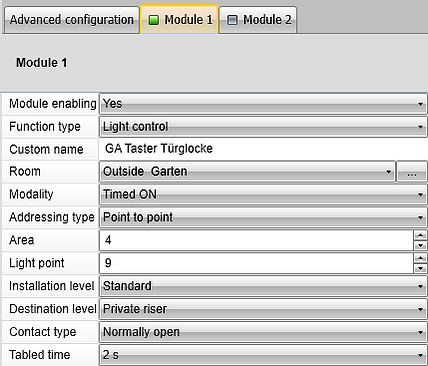
Task: Expand the Installation level dropdown
Action: click(263, 286)
